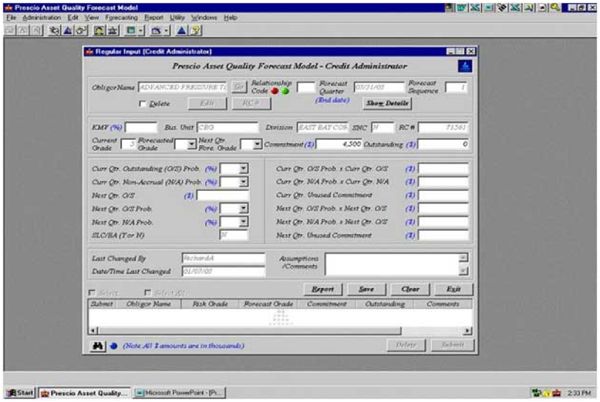Viewport: 600px width, 402px height.
Task: Click the blue triangle icon beside the yellow help icon
Action: [182, 30]
